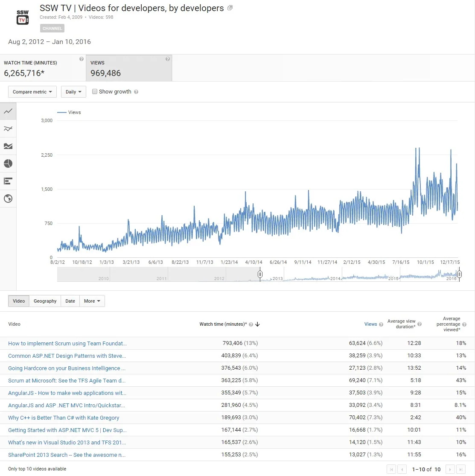475x476 pixels.
Task: Switch to the Date tab
Action: click(x=70, y=301)
